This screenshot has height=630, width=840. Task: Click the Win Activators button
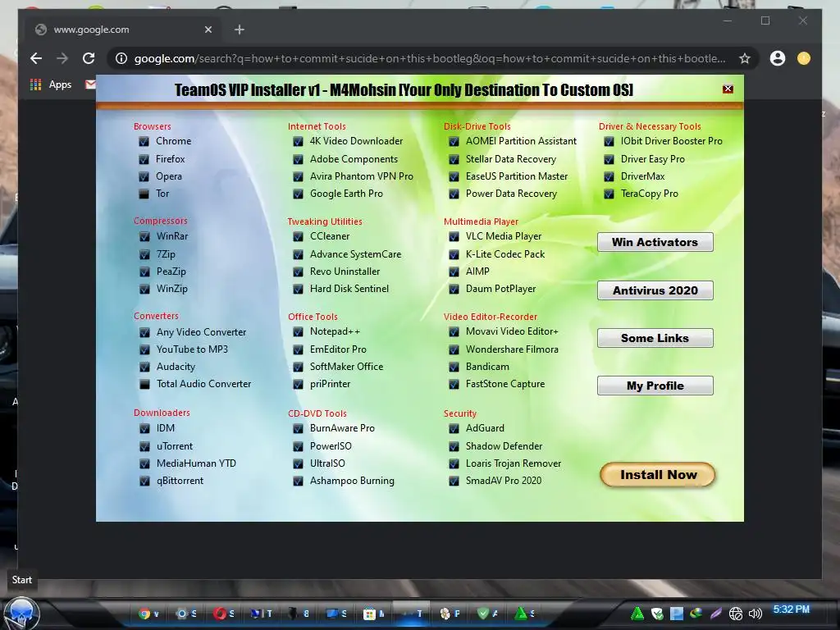655,242
